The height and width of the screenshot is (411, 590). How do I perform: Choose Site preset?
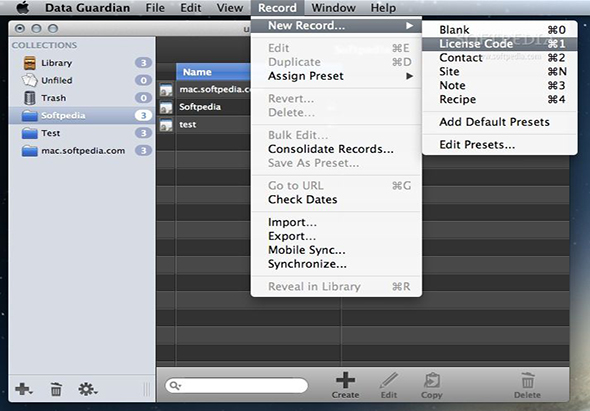click(500, 72)
